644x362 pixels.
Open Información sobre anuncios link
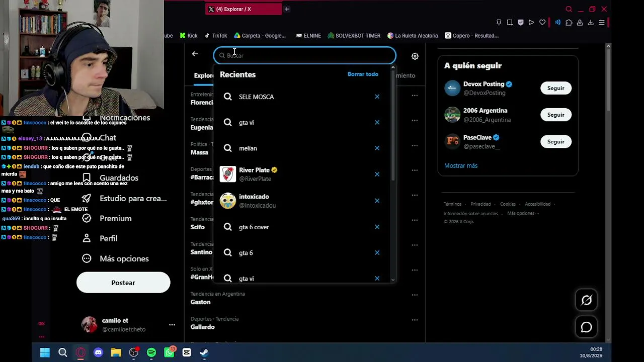[x=471, y=214]
